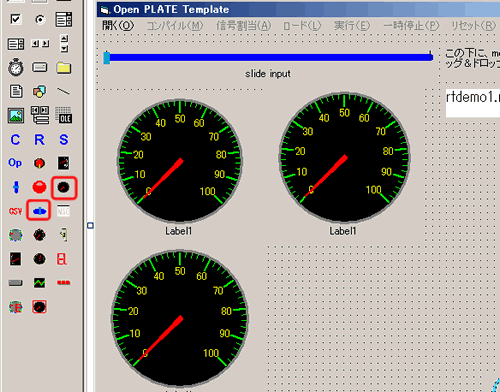Pick the ComboBox control tool
This screenshot has width=500, height=392.
pyautogui.click(x=64, y=19)
